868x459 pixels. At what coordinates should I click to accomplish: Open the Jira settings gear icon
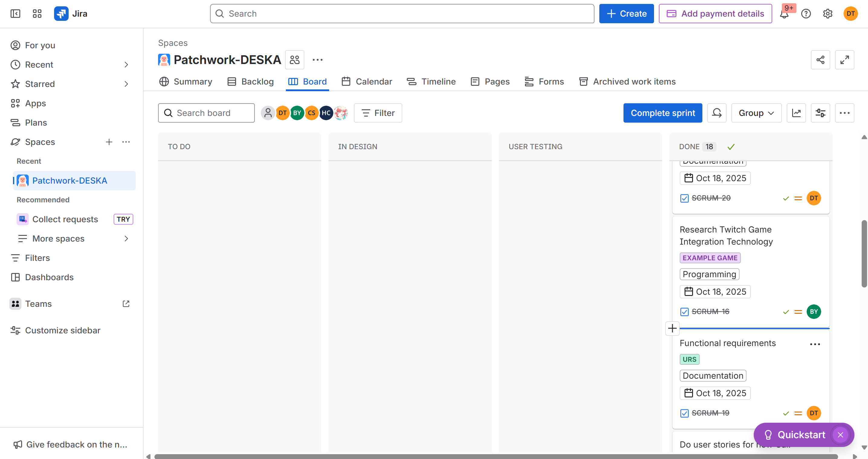828,14
